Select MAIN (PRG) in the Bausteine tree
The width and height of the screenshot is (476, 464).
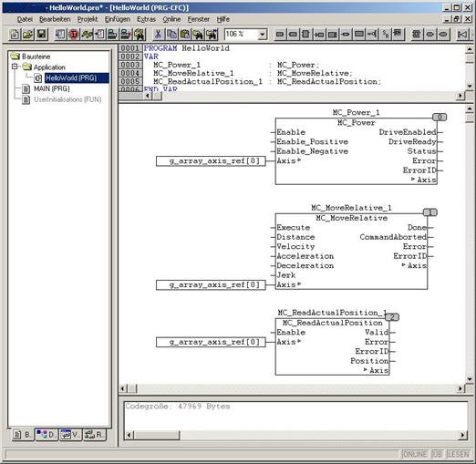coord(51,88)
